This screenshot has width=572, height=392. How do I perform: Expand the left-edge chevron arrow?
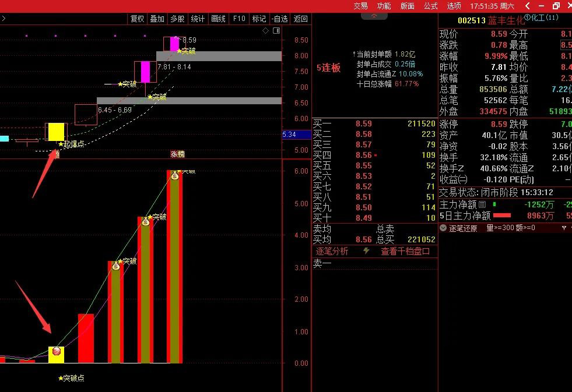pyautogui.click(x=3, y=18)
